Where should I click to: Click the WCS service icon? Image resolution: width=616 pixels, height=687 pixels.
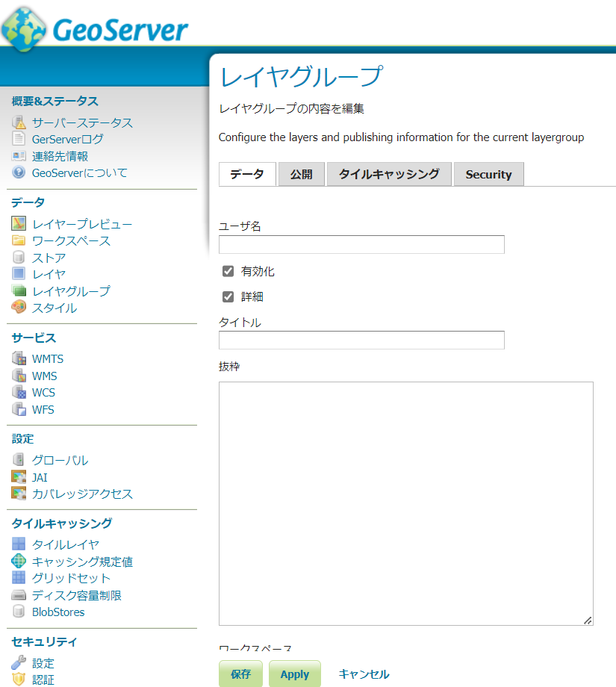click(19, 392)
